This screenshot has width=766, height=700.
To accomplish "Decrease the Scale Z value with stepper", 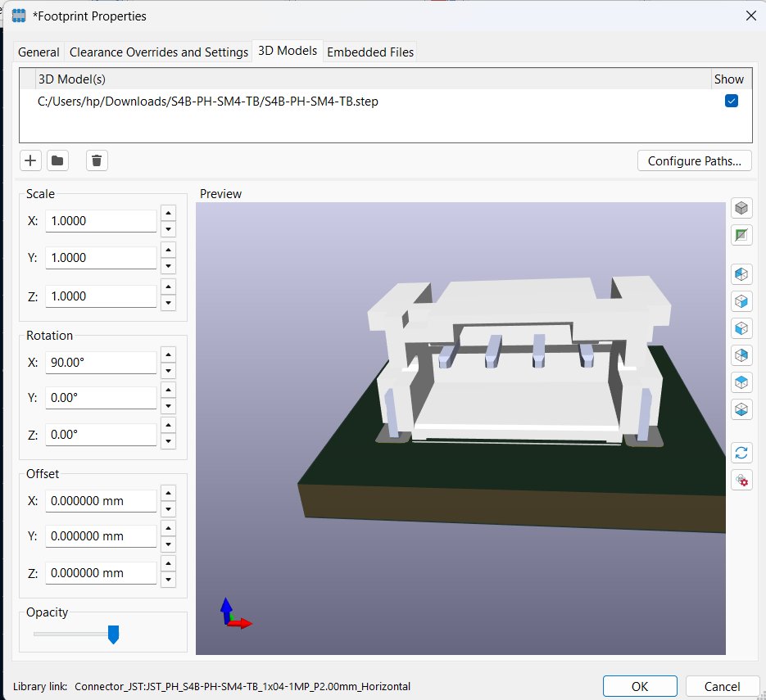I will pos(168,304).
